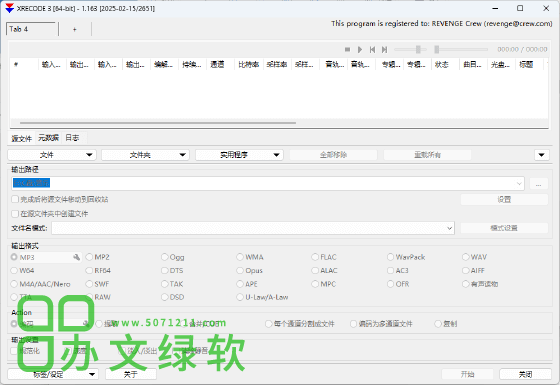The image size is (560, 385).
Task: Choose Opus output format
Action: 250,271
